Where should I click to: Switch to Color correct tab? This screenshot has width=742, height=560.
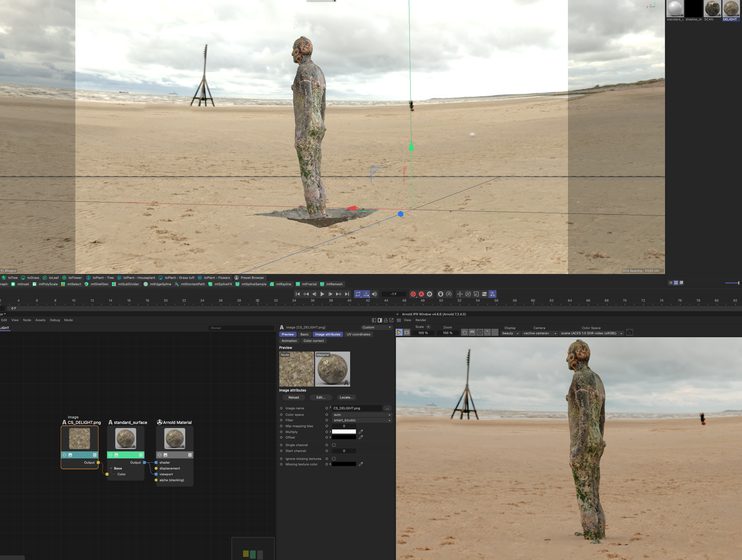[x=314, y=341]
